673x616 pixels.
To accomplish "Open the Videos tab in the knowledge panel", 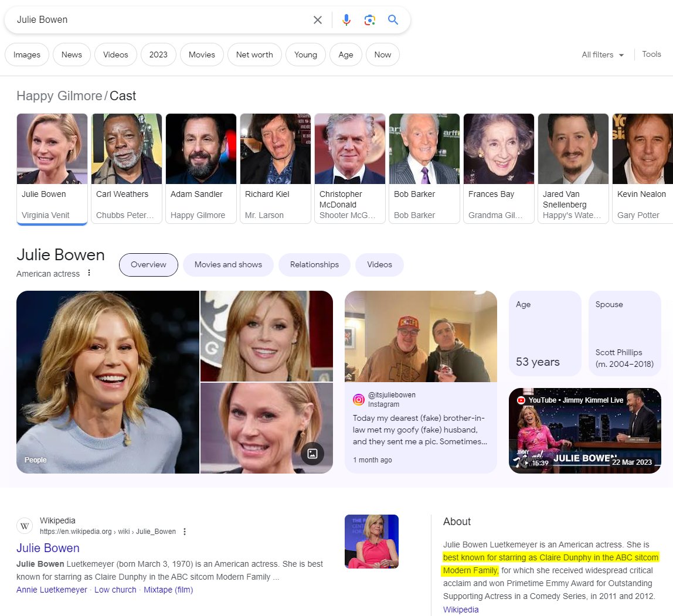I will (x=379, y=265).
